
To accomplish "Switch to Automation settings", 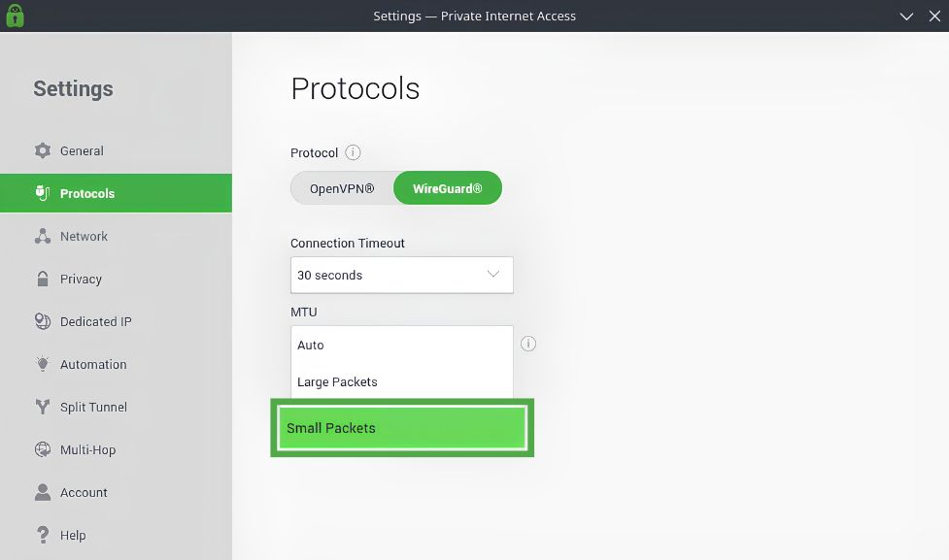I will (116, 364).
